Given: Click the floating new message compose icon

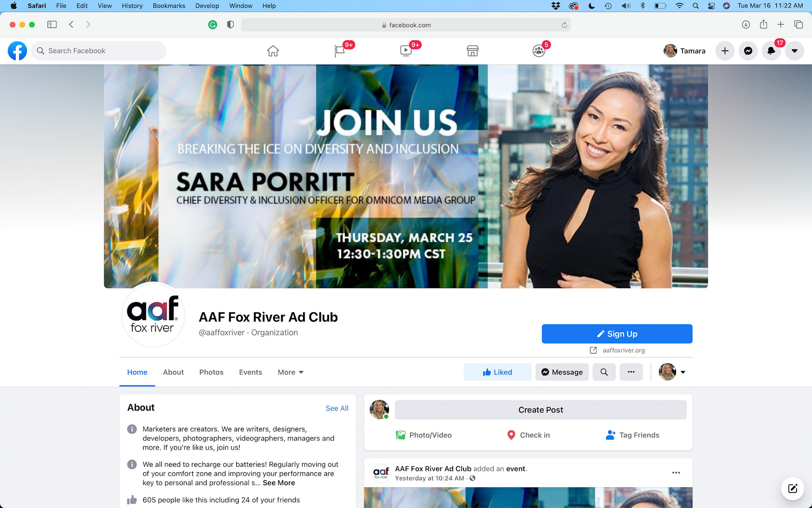Looking at the screenshot, I should [x=793, y=489].
